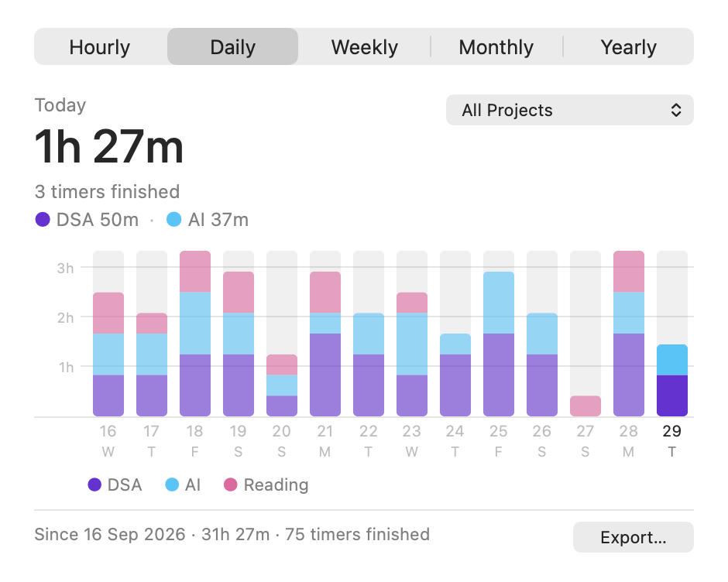
Task: Select the bar for Friday 25
Action: 499,344
